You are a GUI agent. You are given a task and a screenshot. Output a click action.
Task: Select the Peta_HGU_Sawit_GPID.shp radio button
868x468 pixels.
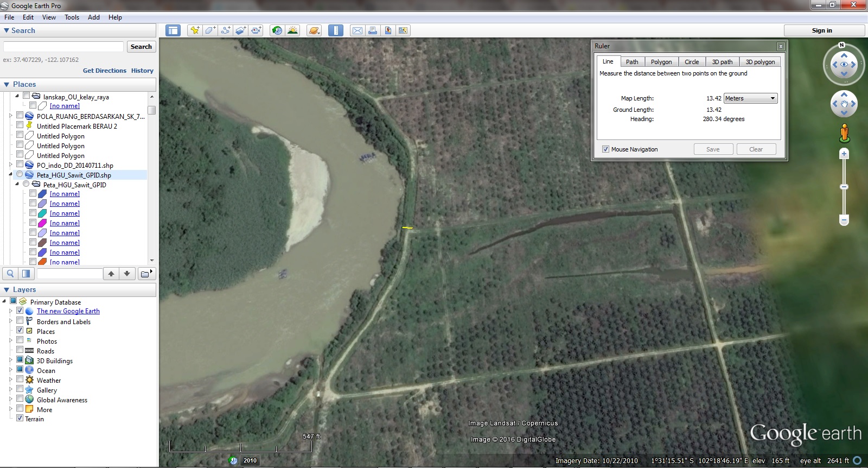pos(20,174)
